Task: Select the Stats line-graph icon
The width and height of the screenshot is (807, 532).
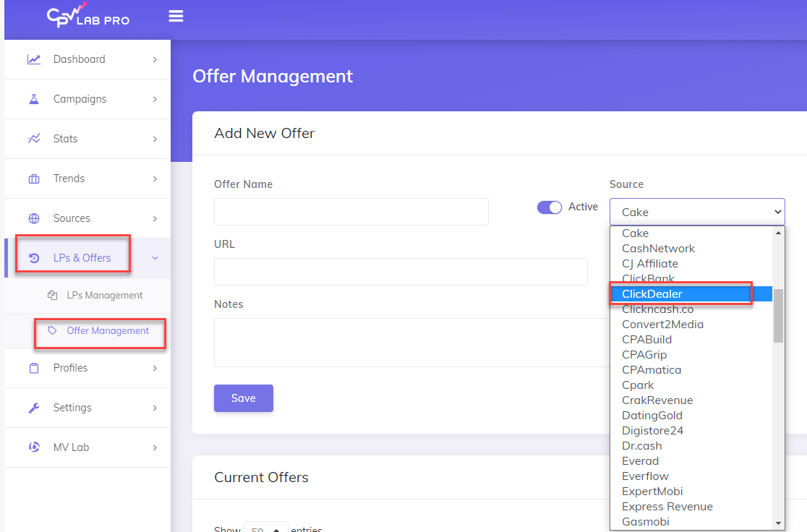Action: [34, 139]
